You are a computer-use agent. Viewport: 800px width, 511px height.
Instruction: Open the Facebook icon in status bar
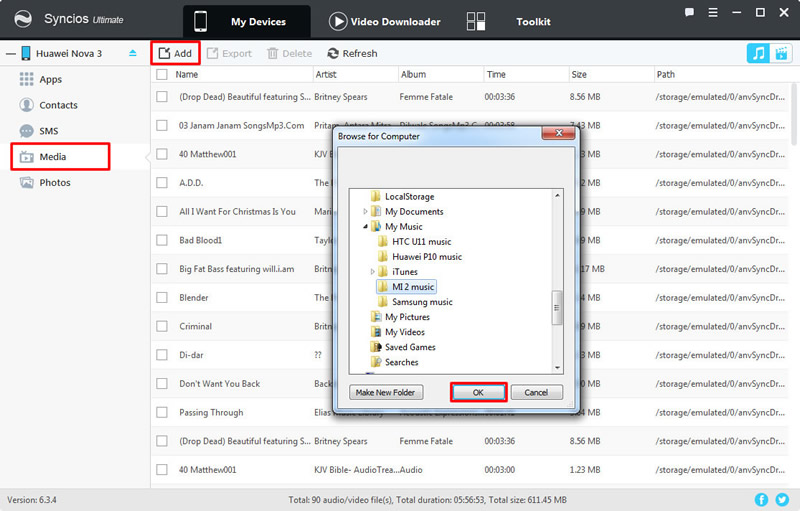761,499
